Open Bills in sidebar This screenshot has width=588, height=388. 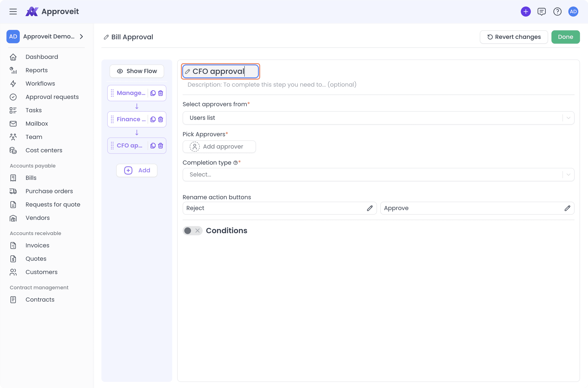pyautogui.click(x=31, y=178)
